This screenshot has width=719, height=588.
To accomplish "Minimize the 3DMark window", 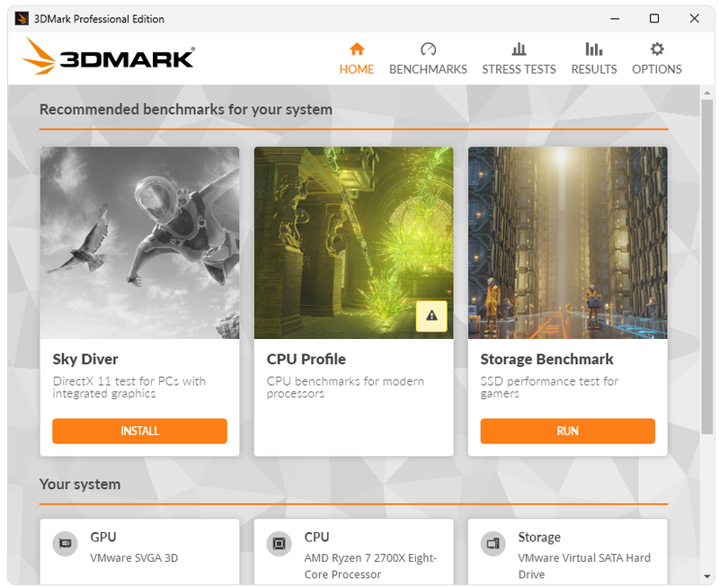I will coord(615,19).
